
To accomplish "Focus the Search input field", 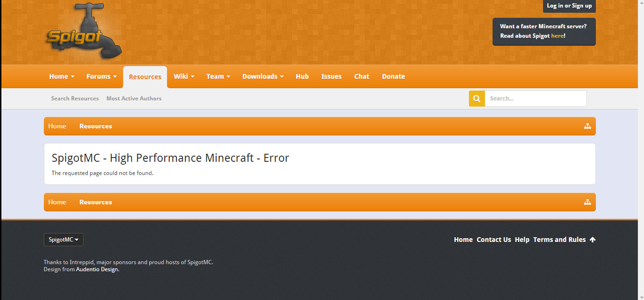I will 535,99.
